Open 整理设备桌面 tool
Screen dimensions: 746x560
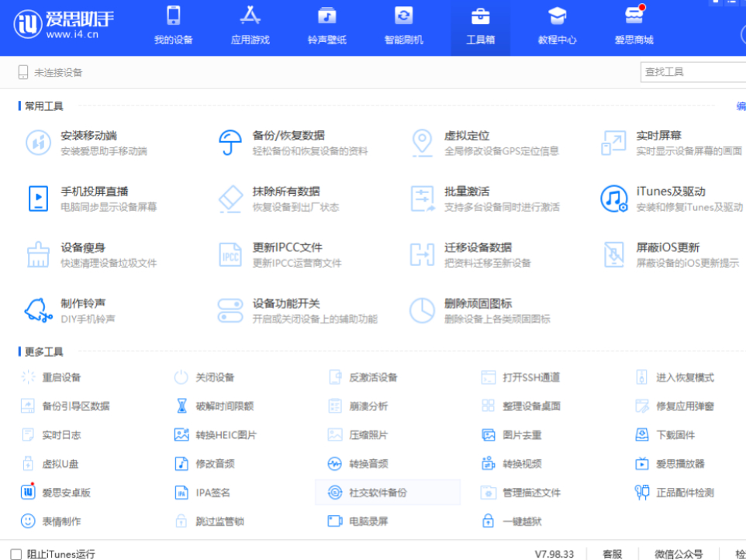point(520,406)
